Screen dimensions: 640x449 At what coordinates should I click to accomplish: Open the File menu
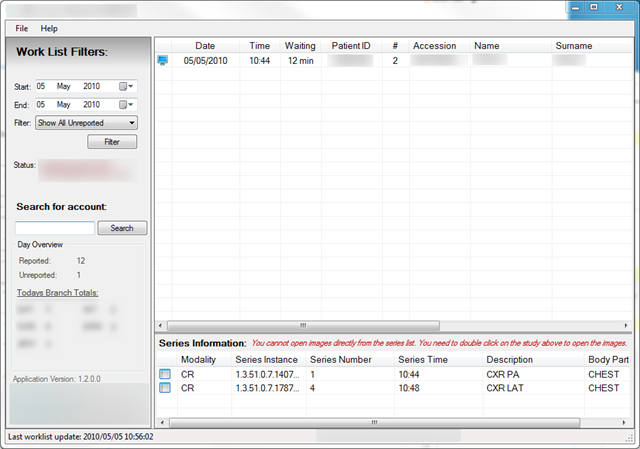point(22,29)
